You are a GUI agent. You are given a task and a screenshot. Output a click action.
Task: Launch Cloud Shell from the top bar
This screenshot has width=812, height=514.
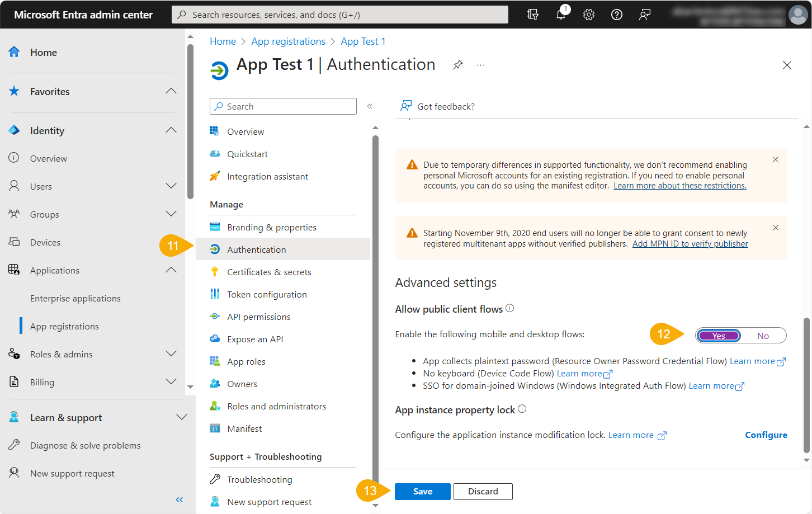532,15
